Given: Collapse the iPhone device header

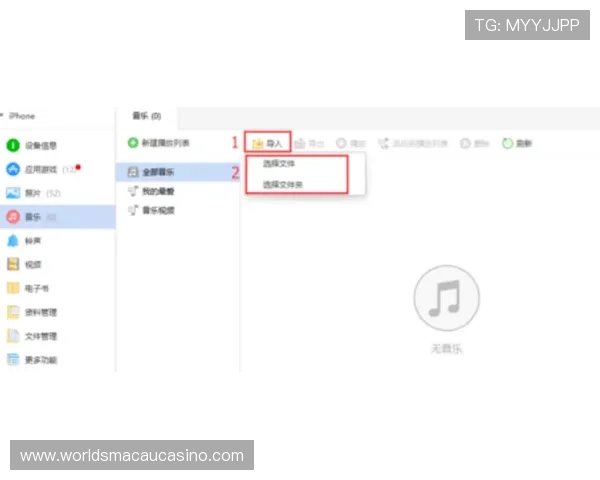Looking at the screenshot, I should [2, 115].
